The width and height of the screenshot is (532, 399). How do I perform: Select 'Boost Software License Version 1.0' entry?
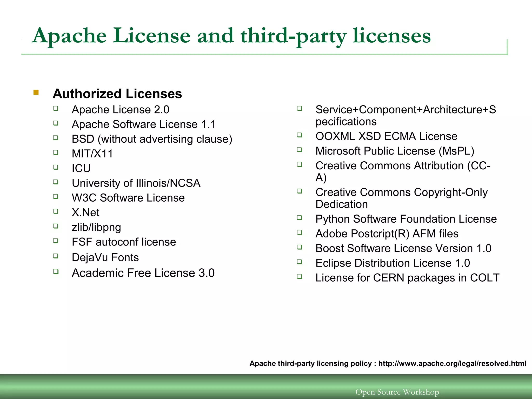403,249
